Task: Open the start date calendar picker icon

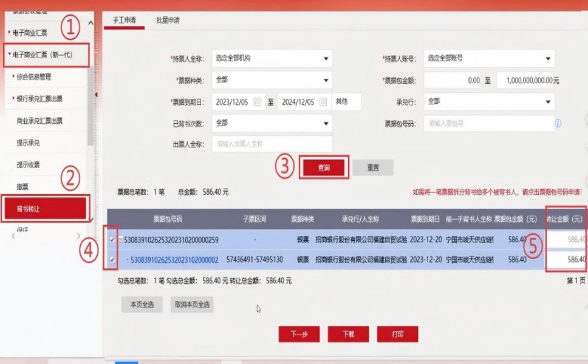Action: [x=258, y=102]
